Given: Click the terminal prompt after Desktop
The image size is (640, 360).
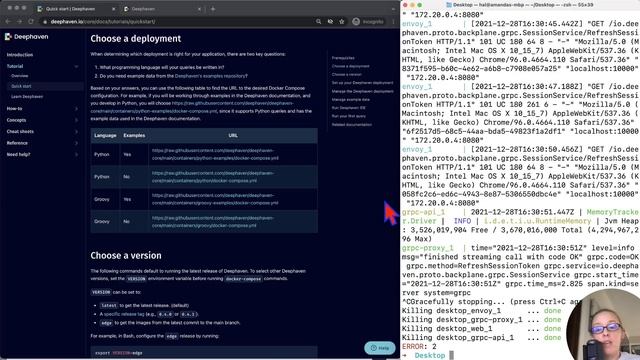Looking at the screenshot, I should tap(451, 356).
